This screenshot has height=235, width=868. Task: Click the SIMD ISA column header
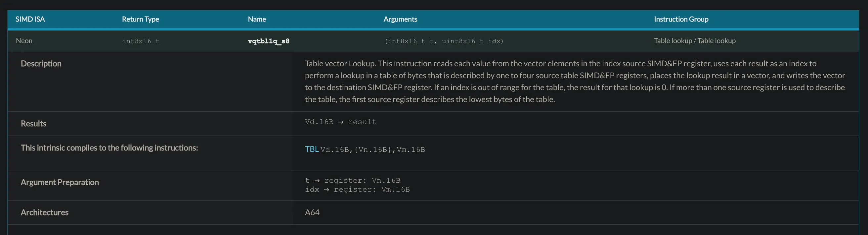pyautogui.click(x=30, y=19)
